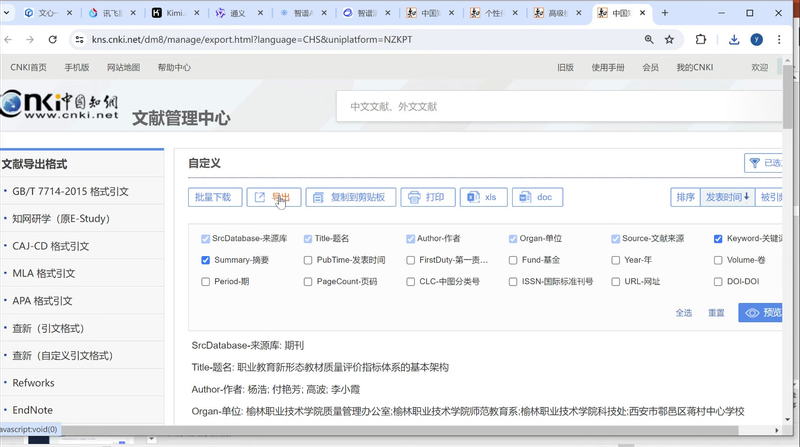Export as xls file

483,198
